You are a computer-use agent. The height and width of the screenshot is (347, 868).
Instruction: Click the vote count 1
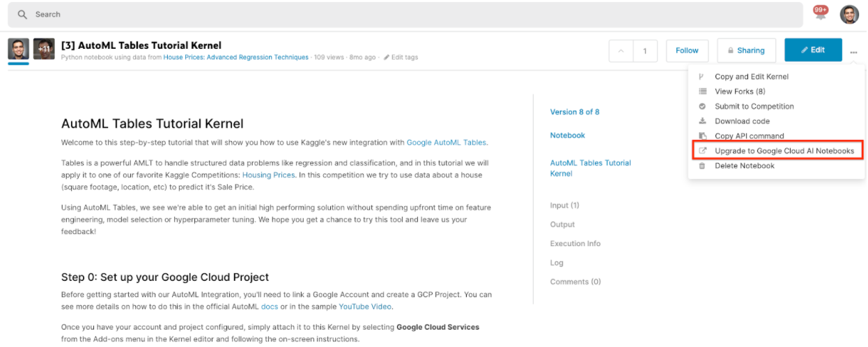click(x=645, y=50)
